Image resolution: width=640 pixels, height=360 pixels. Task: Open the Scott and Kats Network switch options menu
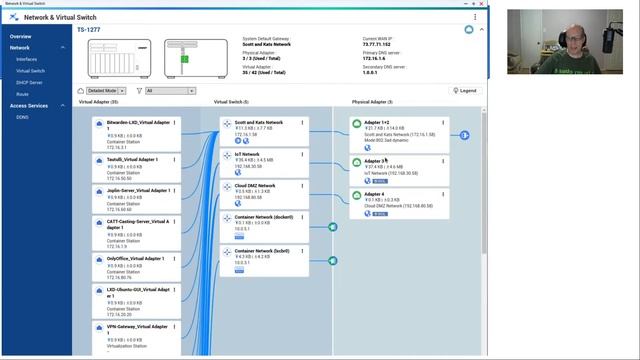tap(302, 122)
